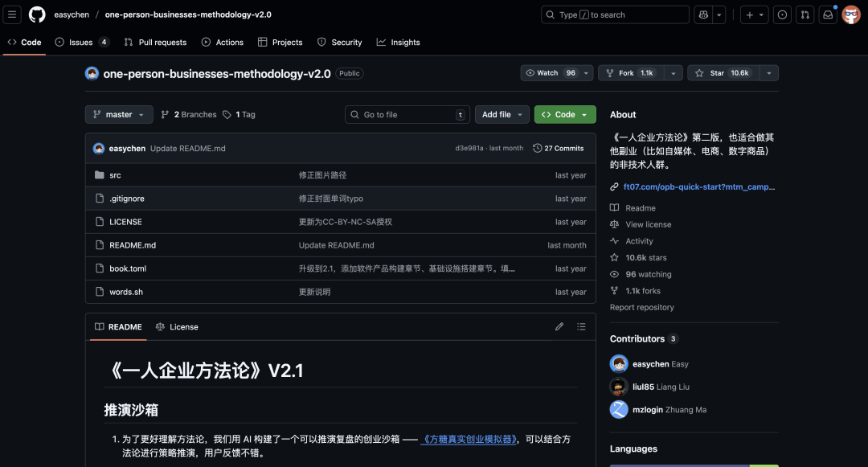This screenshot has height=467, width=868.
Task: Open the README outline icon
Action: click(x=581, y=326)
